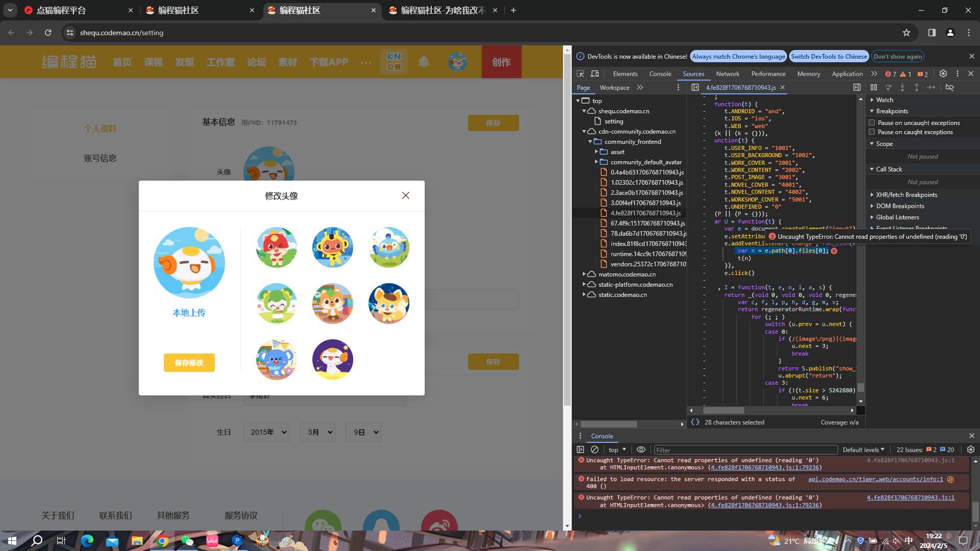Close the 4.fe828f1706768710943.js file tab
The width and height of the screenshot is (980, 551).
(x=782, y=88)
